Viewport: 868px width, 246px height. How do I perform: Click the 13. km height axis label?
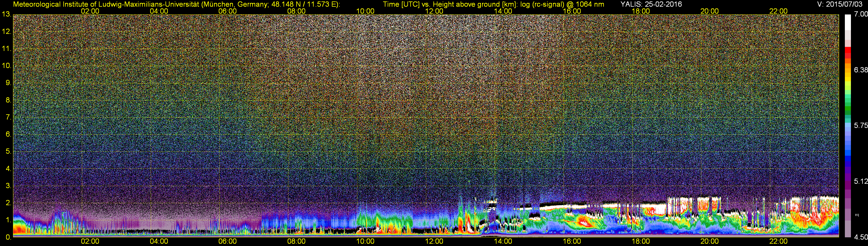[x=6, y=14]
